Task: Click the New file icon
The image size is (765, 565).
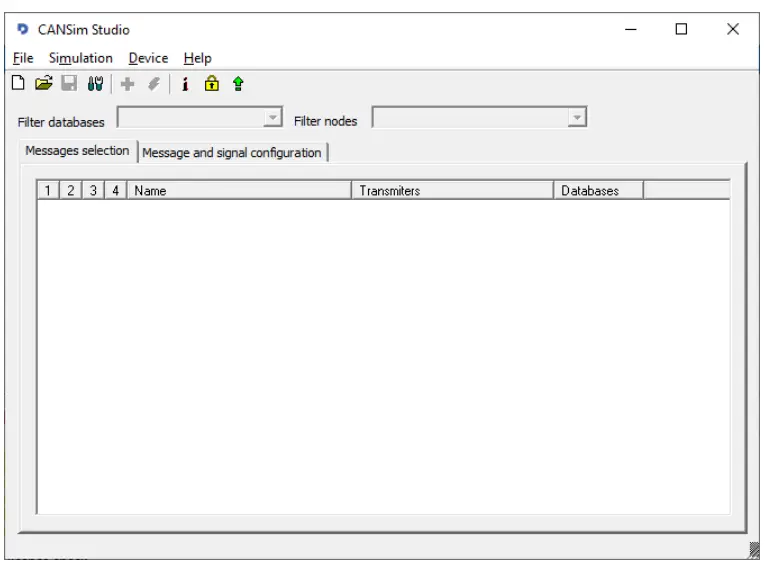Action: click(x=18, y=83)
